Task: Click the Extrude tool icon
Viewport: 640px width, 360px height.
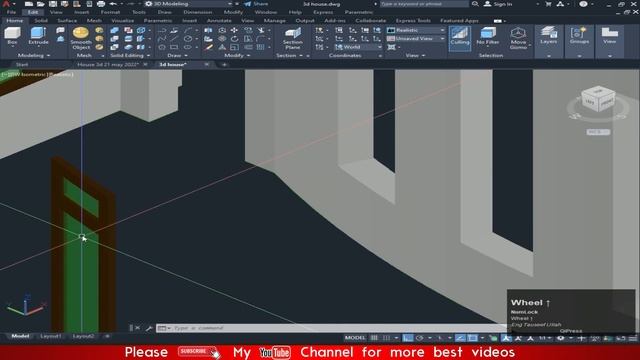Action: pyautogui.click(x=38, y=36)
